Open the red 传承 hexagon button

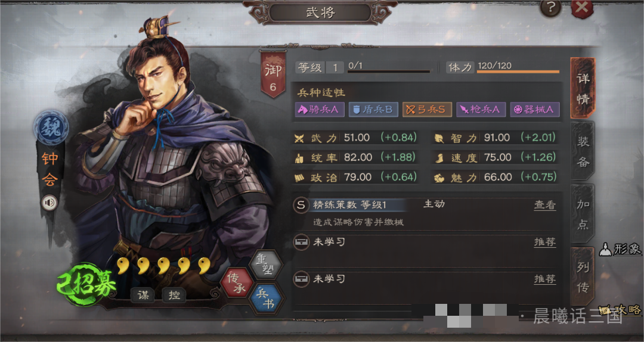(237, 282)
